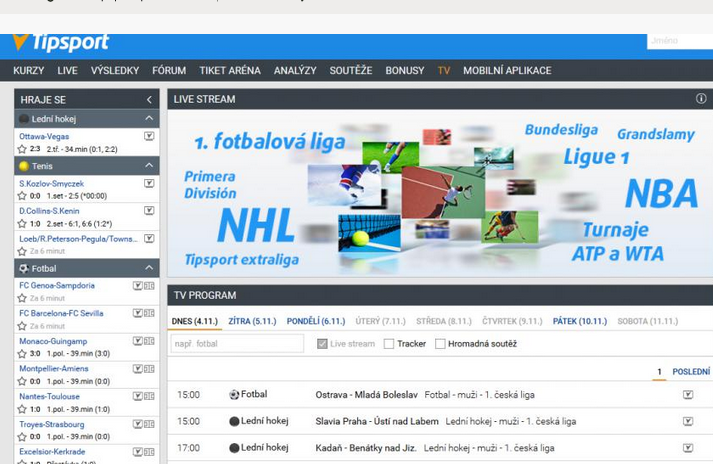Open tracker icon for FC Genoa-Sampdoria
Image resolution: width=713 pixels, height=464 pixels.
(x=149, y=286)
